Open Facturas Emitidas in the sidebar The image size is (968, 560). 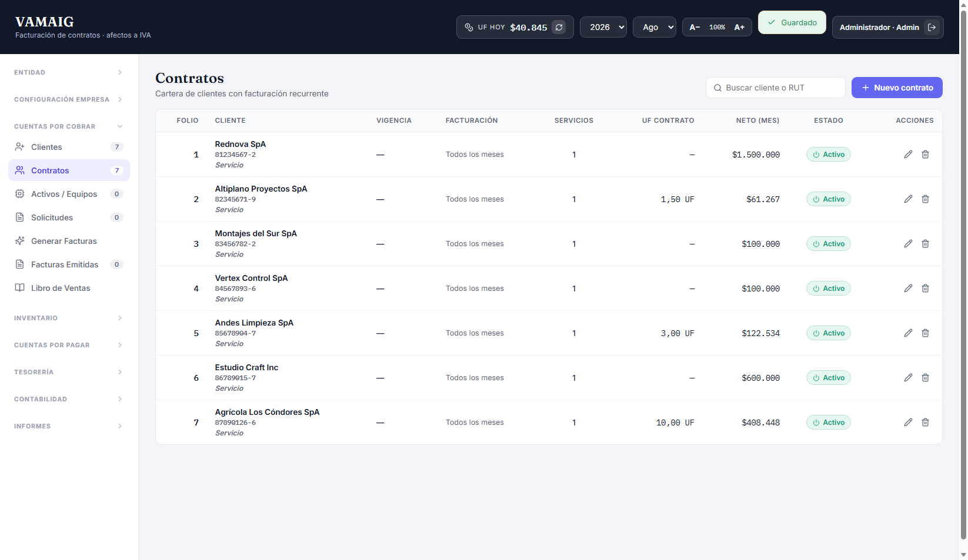pyautogui.click(x=69, y=264)
